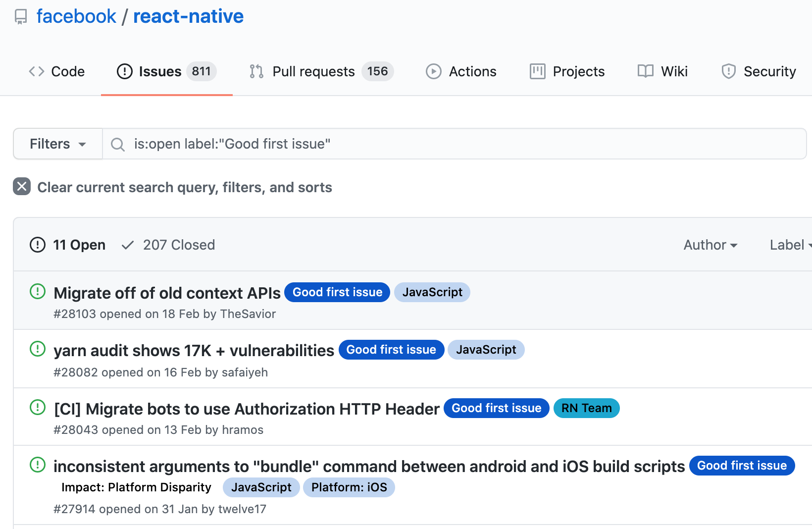Click the teal 'RN Team' label
Viewport: 812px width, 529px height.
586,408
